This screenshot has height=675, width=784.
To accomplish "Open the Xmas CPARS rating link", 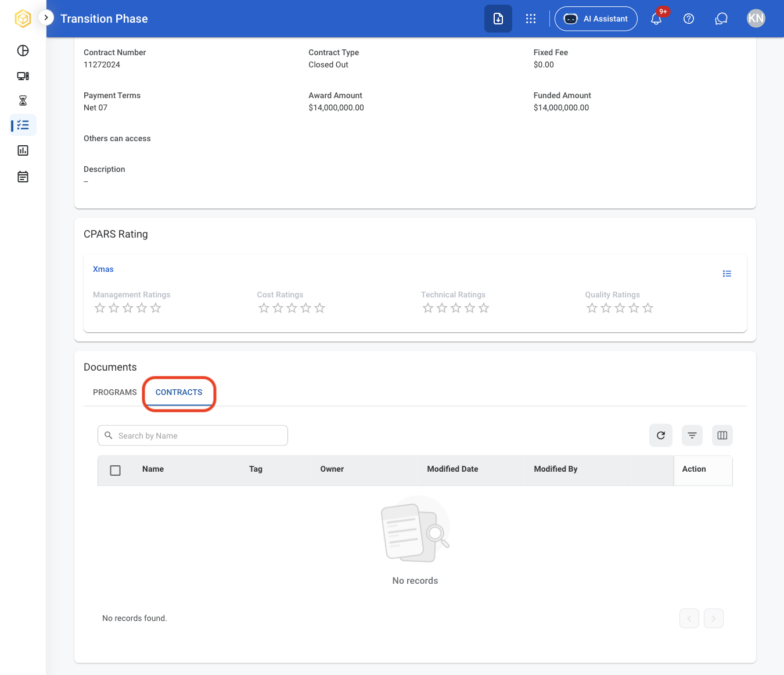I will pyautogui.click(x=103, y=269).
